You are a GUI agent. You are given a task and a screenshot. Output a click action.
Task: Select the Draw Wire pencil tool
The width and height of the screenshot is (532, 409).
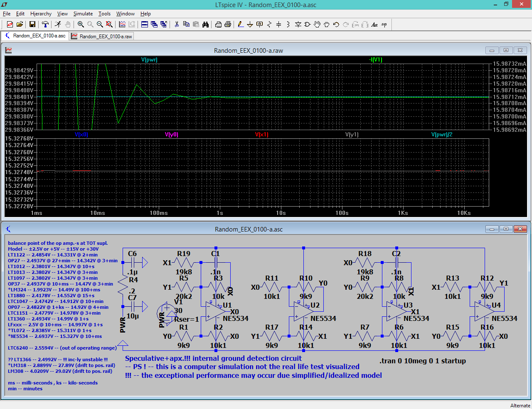point(241,25)
